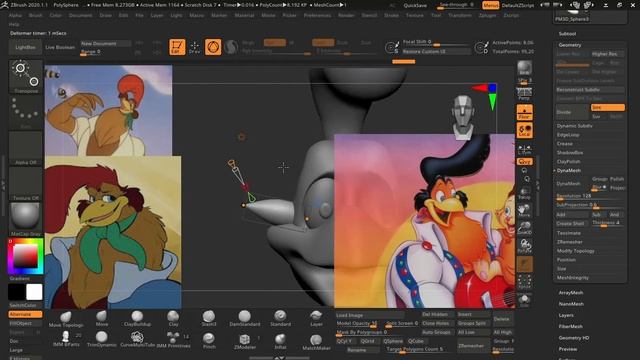
Task: Open the Zplugin menu
Action: coord(487,15)
